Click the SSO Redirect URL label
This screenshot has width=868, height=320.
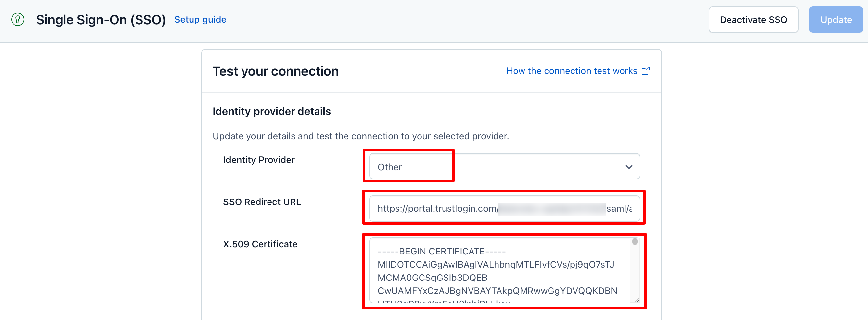tap(262, 202)
